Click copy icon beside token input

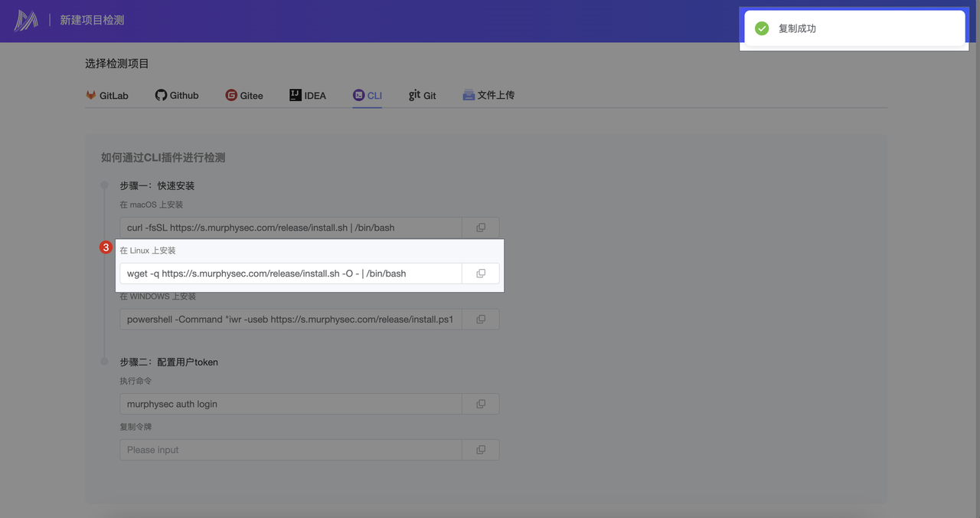481,450
